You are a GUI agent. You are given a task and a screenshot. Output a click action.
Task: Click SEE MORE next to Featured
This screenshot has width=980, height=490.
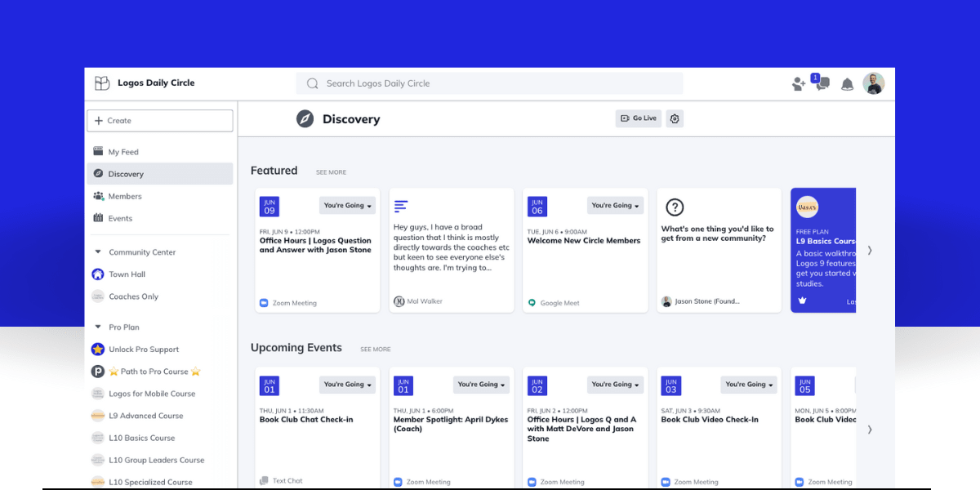[331, 172]
